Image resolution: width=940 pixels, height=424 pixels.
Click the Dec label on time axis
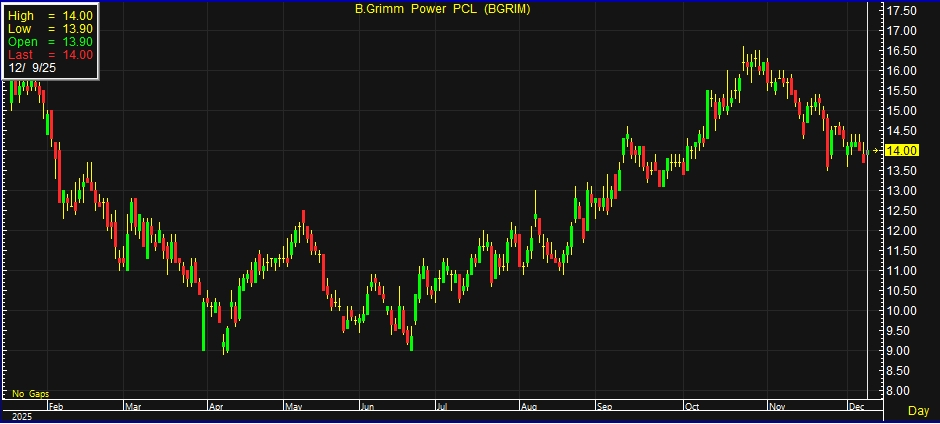pyautogui.click(x=855, y=407)
